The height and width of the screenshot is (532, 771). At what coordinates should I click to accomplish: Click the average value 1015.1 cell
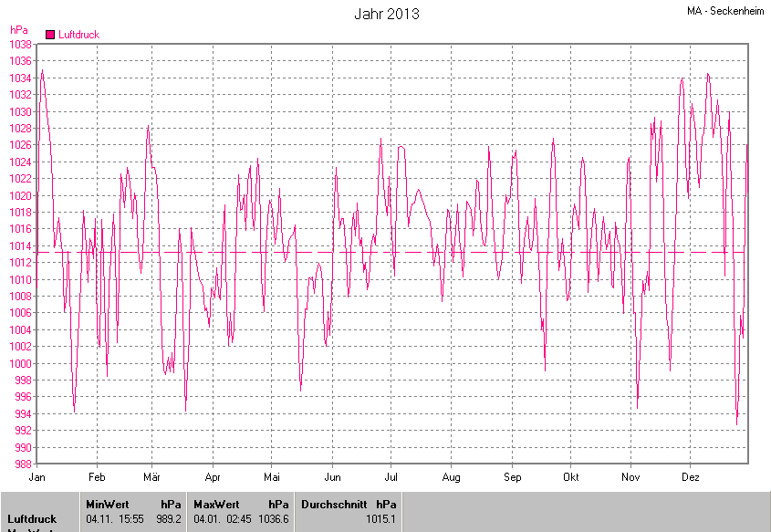[x=380, y=518]
